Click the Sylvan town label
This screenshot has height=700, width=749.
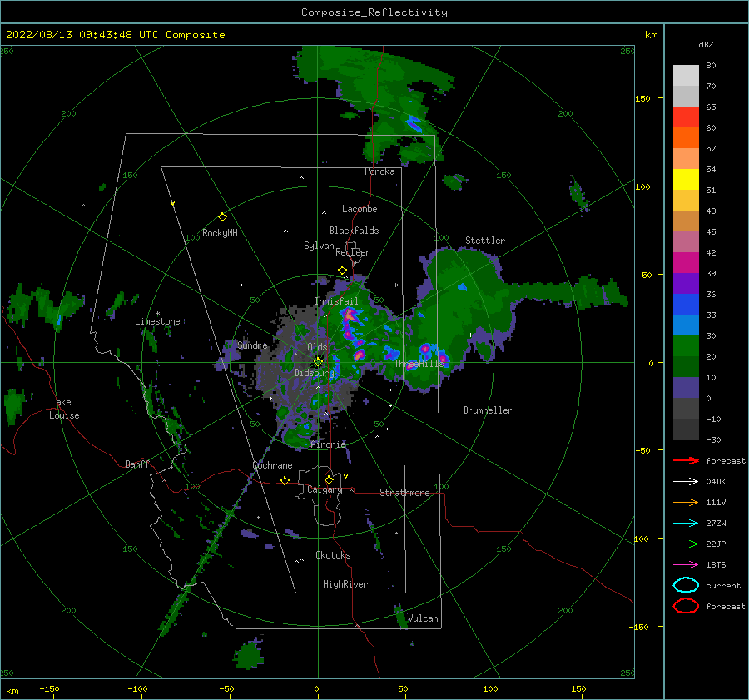(x=319, y=246)
